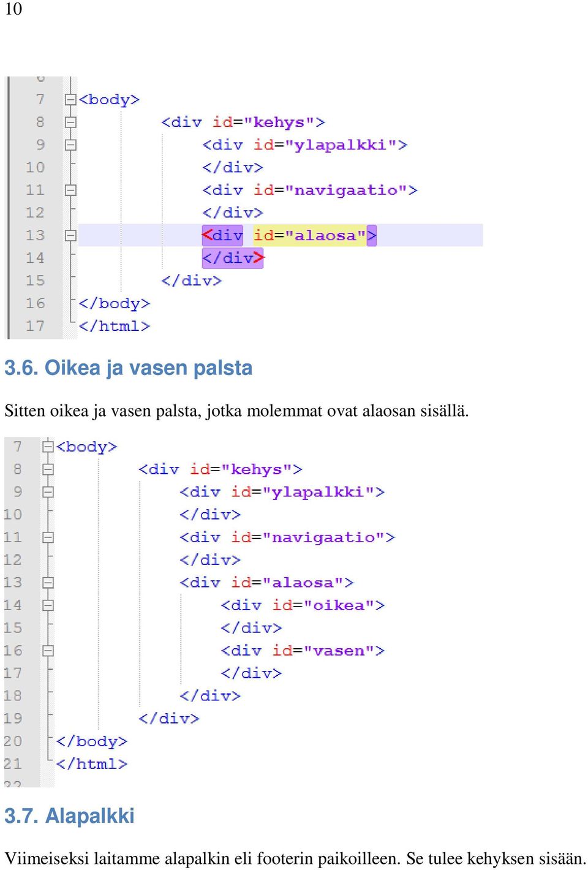588x870 pixels.
Task: Click <div id="navigaatio"> in the upper code
Action: (310, 191)
